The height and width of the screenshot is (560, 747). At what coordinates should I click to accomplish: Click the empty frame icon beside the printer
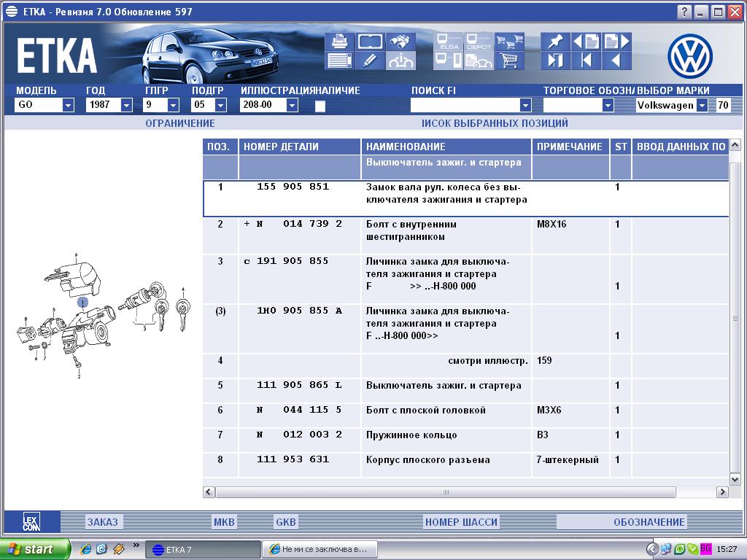click(370, 42)
